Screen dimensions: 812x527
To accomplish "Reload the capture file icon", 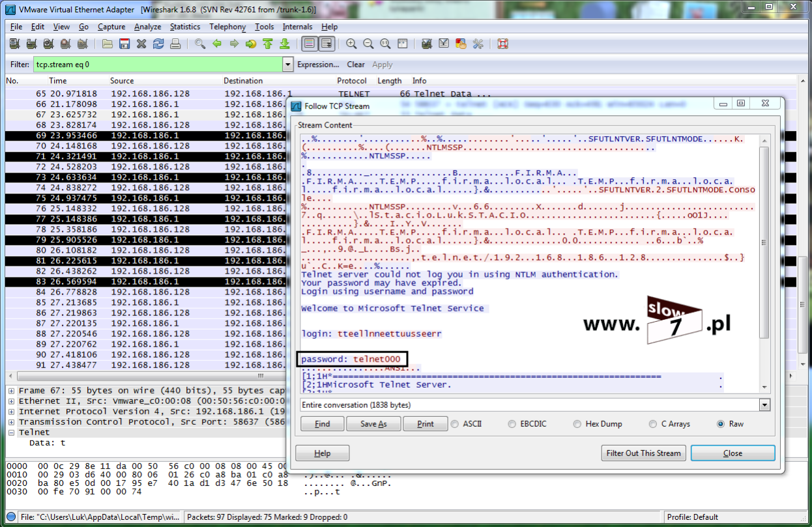I will [x=158, y=44].
